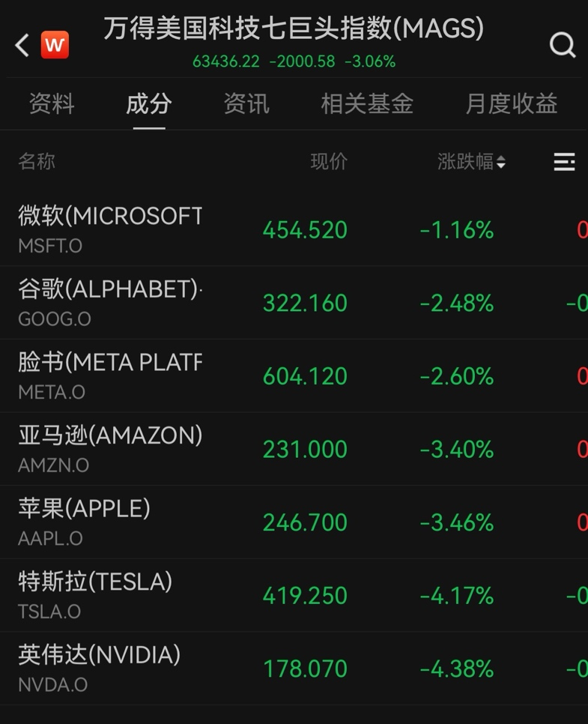Tap the 现价 column header
Viewport: 588px width, 724px height.
pos(329,162)
